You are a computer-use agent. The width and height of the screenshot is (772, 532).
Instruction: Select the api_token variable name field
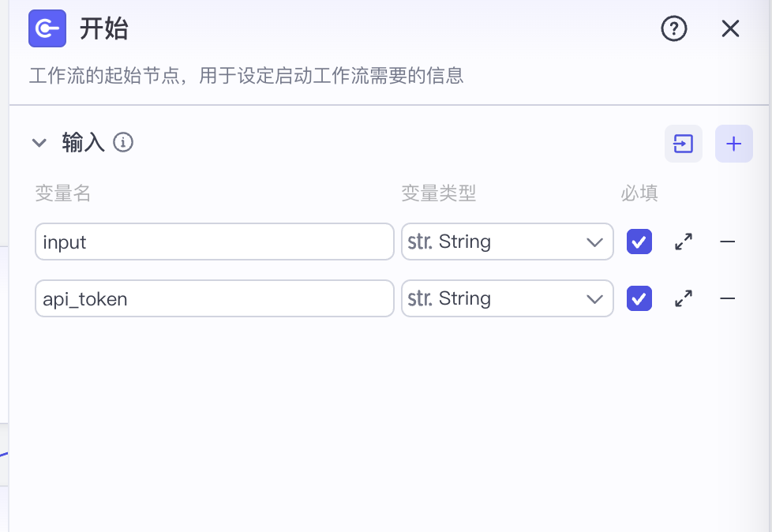tap(214, 298)
